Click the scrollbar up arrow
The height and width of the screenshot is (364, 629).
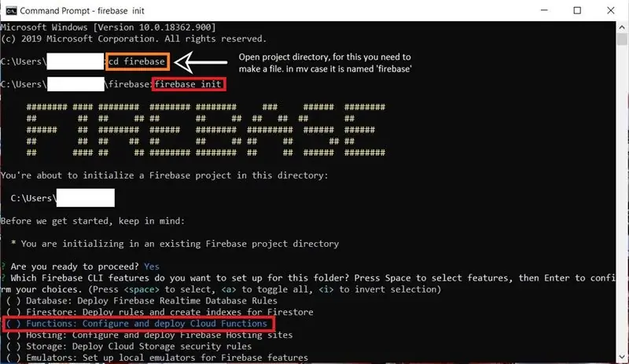click(622, 28)
